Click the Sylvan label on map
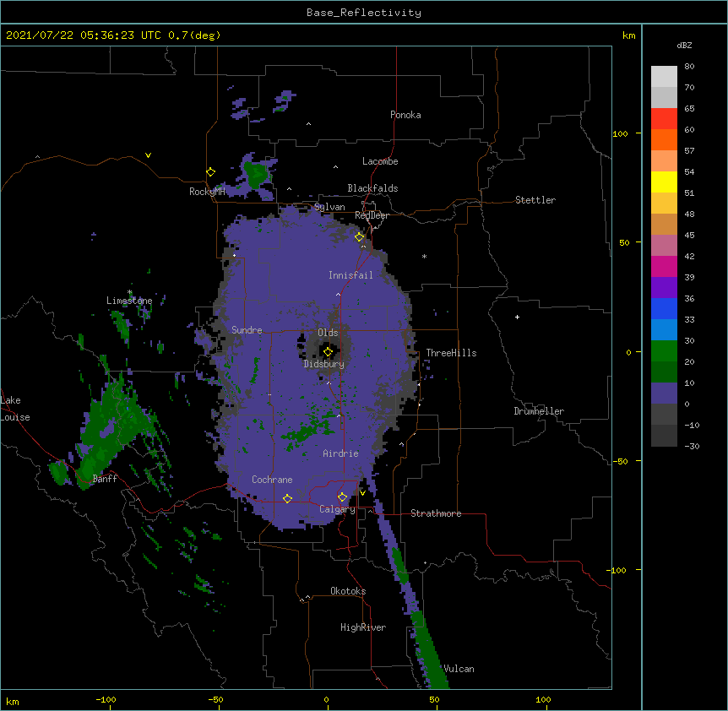The height and width of the screenshot is (711, 728). pos(329,207)
